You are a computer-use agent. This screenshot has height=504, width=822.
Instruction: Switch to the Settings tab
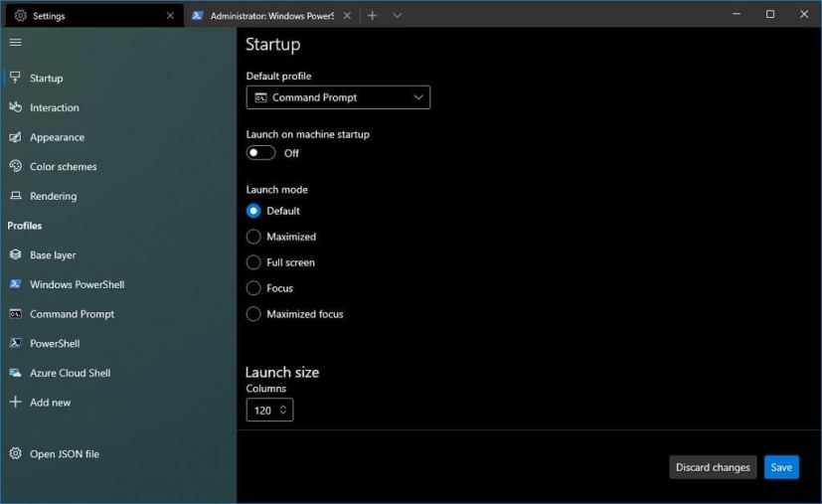point(94,16)
